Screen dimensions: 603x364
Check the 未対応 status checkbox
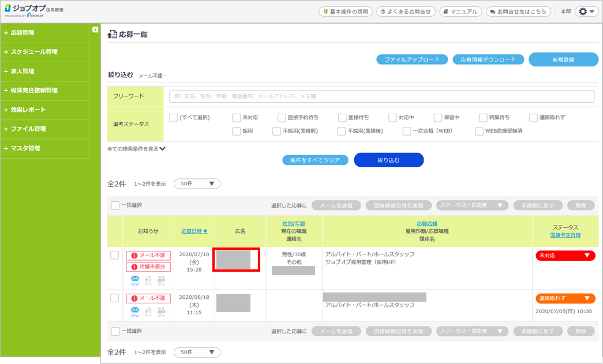click(x=237, y=118)
